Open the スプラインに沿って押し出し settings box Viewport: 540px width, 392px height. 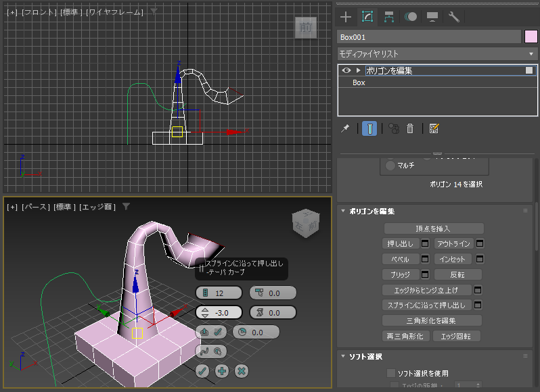[x=478, y=305]
